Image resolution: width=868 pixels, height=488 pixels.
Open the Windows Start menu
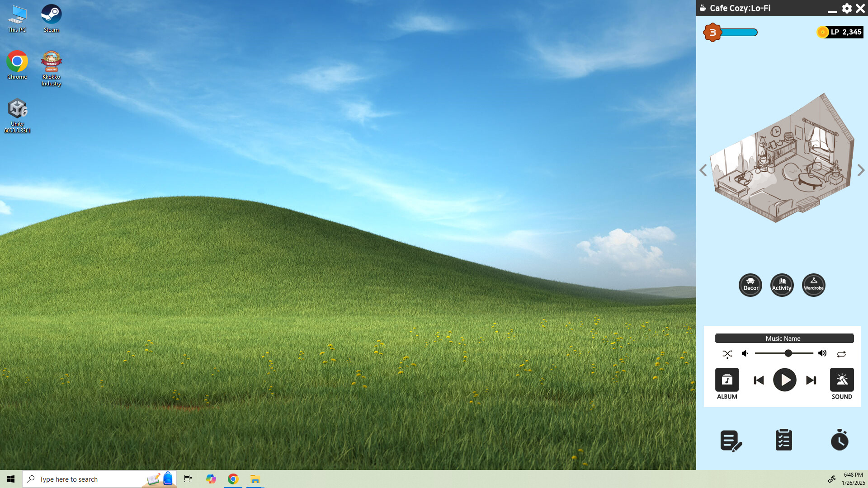pos(11,479)
